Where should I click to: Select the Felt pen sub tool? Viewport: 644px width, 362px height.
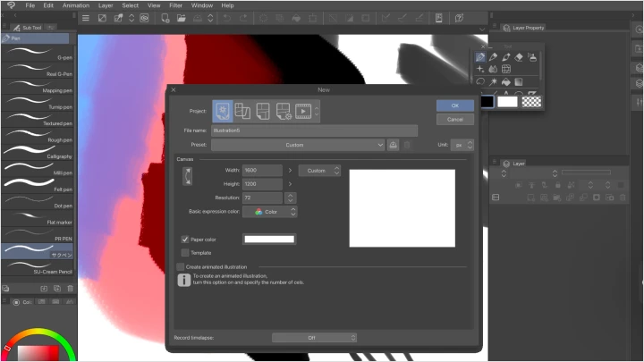[38, 185]
